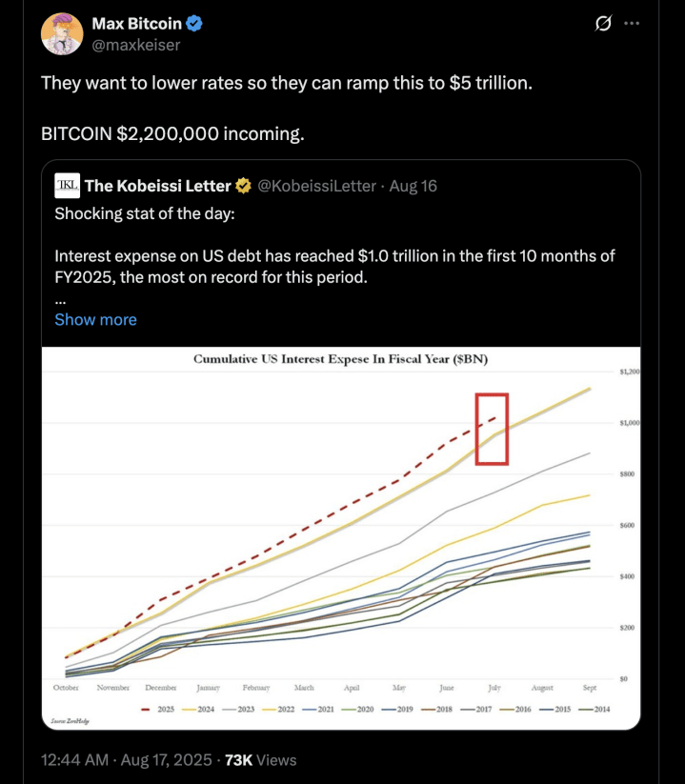Click the gold verified badge on Kobeissi Letter
This screenshot has height=784, width=685.
click(244, 186)
